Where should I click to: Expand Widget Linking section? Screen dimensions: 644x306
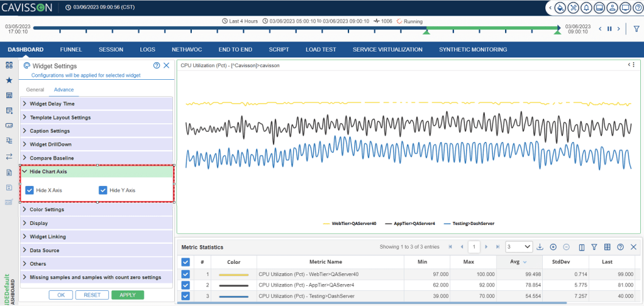pyautogui.click(x=96, y=237)
